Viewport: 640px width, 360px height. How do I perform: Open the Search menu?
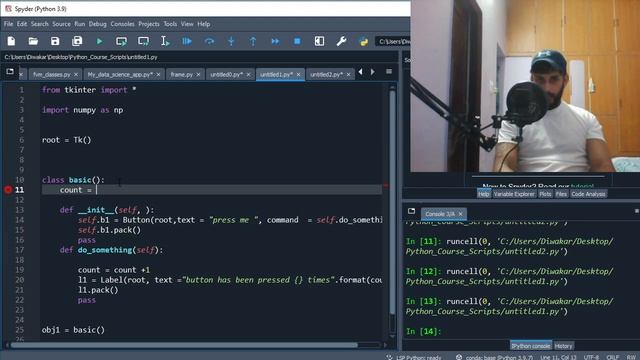coord(40,24)
